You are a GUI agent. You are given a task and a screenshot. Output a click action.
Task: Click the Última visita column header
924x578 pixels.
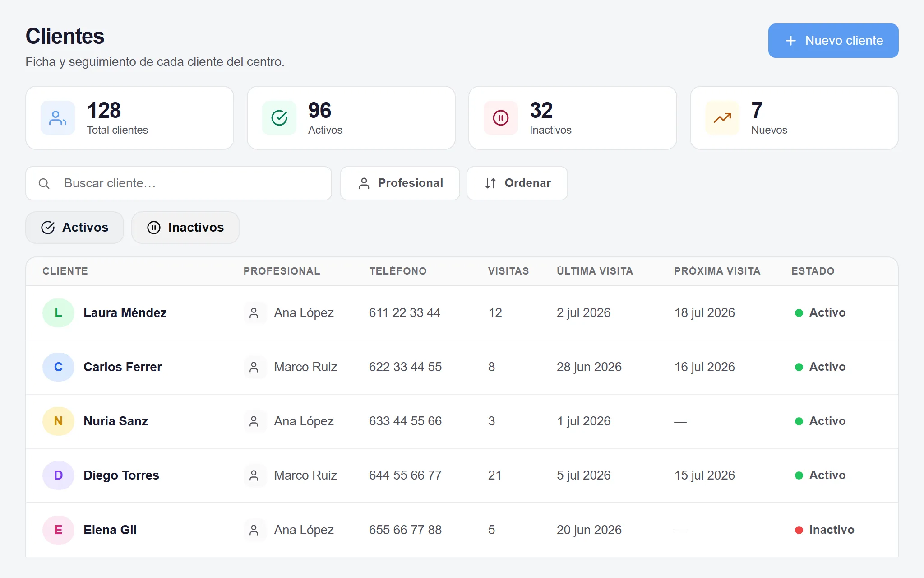click(595, 271)
